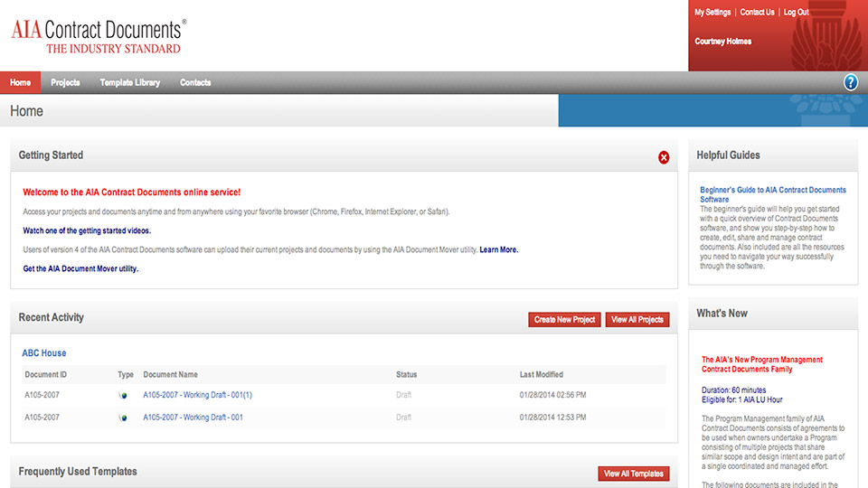This screenshot has height=488, width=868.
Task: Click the Last Modified column header
Action: click(542, 374)
